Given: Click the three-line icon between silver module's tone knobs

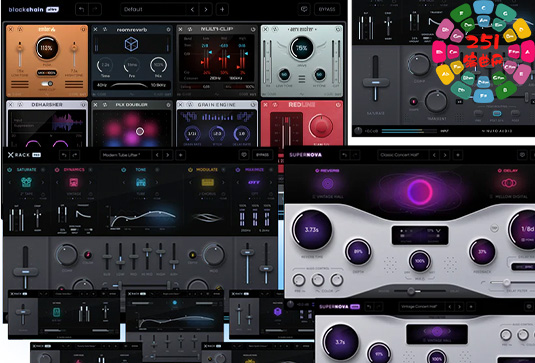Looking at the screenshot, I should pyautogui.click(x=302, y=79).
